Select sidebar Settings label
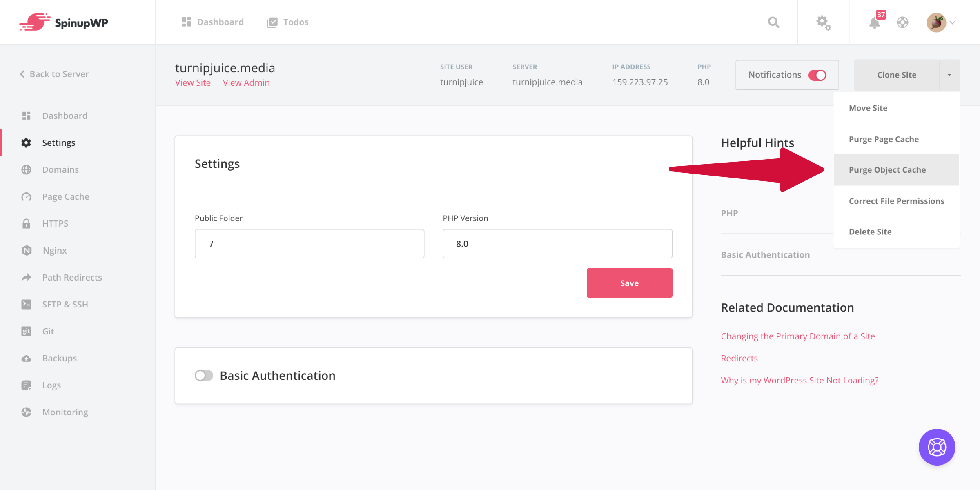 [59, 143]
